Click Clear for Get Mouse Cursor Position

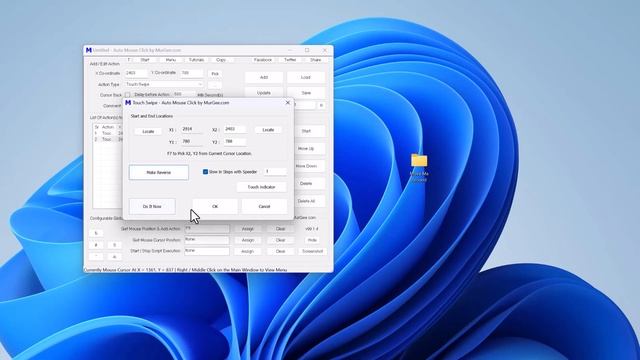tap(280, 240)
